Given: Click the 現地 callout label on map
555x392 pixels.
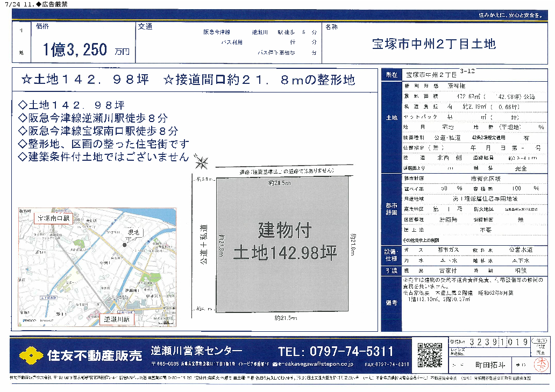Looking at the screenshot, I should [132, 232].
